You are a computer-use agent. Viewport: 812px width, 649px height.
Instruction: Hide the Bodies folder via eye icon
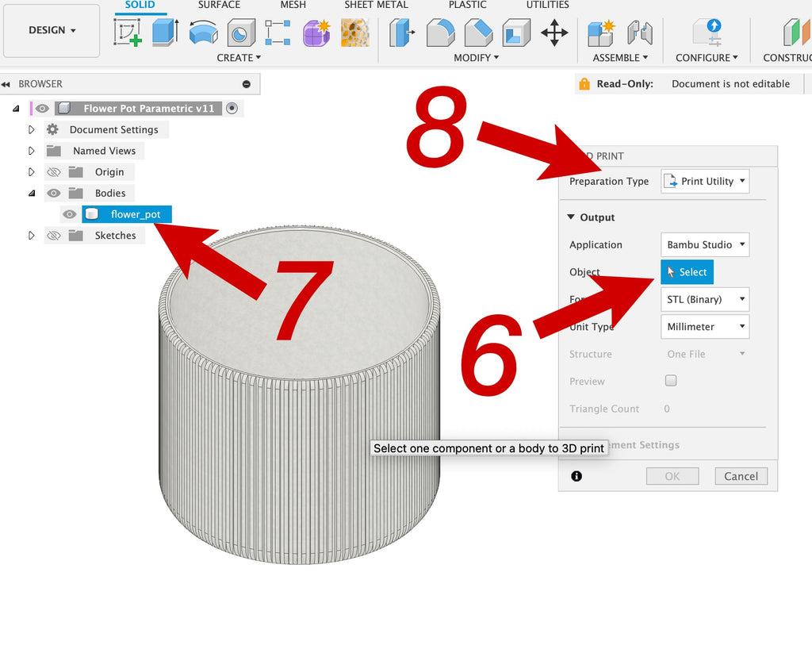53,194
